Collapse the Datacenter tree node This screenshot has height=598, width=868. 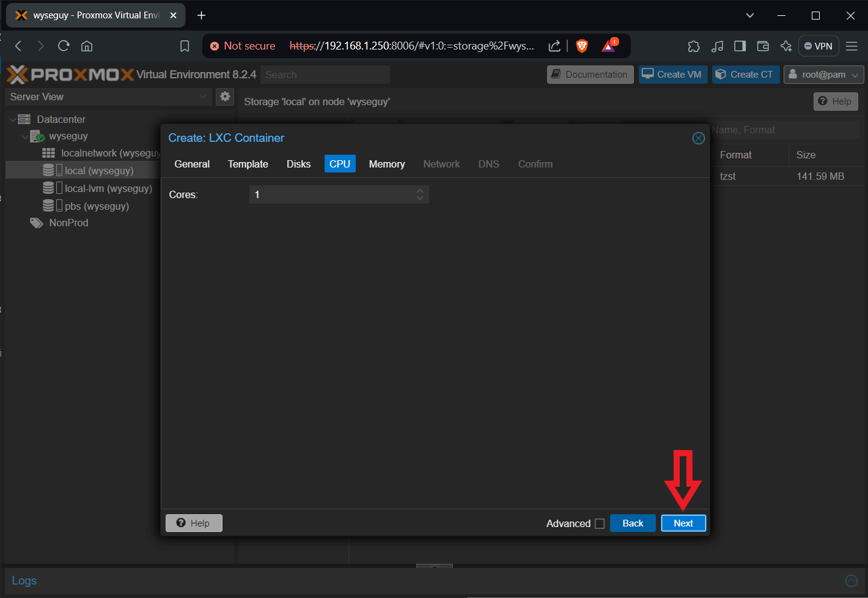(13, 119)
